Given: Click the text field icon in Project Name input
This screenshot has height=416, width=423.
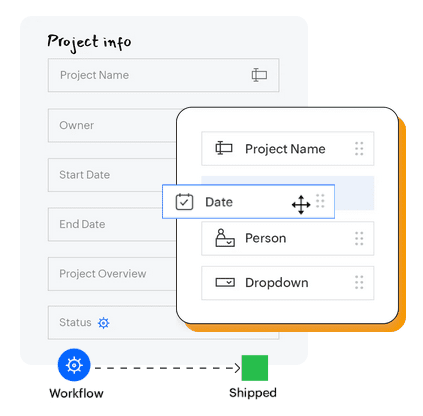Looking at the screenshot, I should pyautogui.click(x=259, y=75).
